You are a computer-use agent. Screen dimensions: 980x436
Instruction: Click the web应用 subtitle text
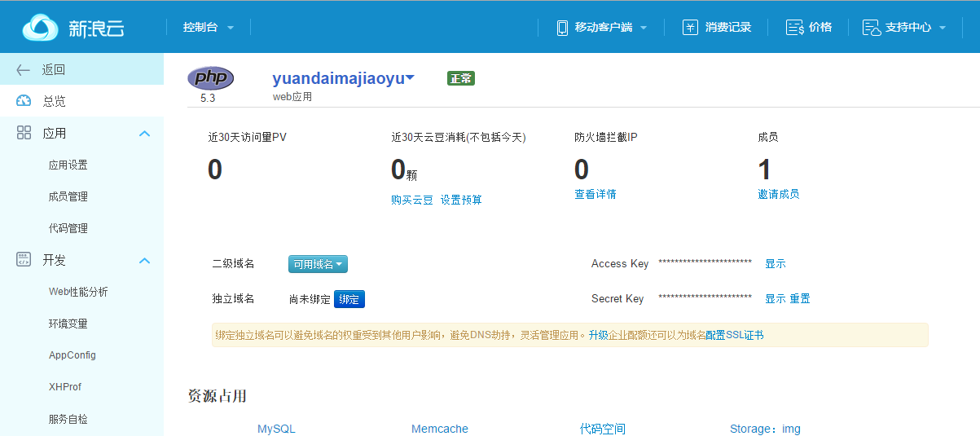(292, 97)
